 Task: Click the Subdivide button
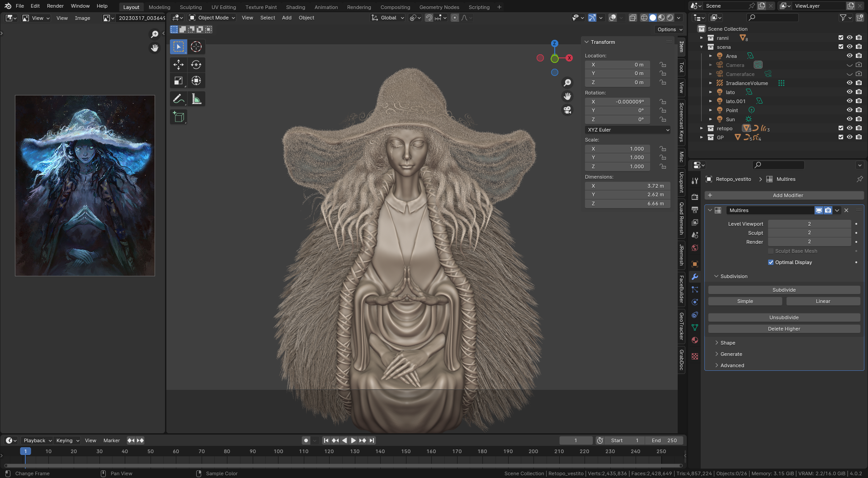pos(784,290)
